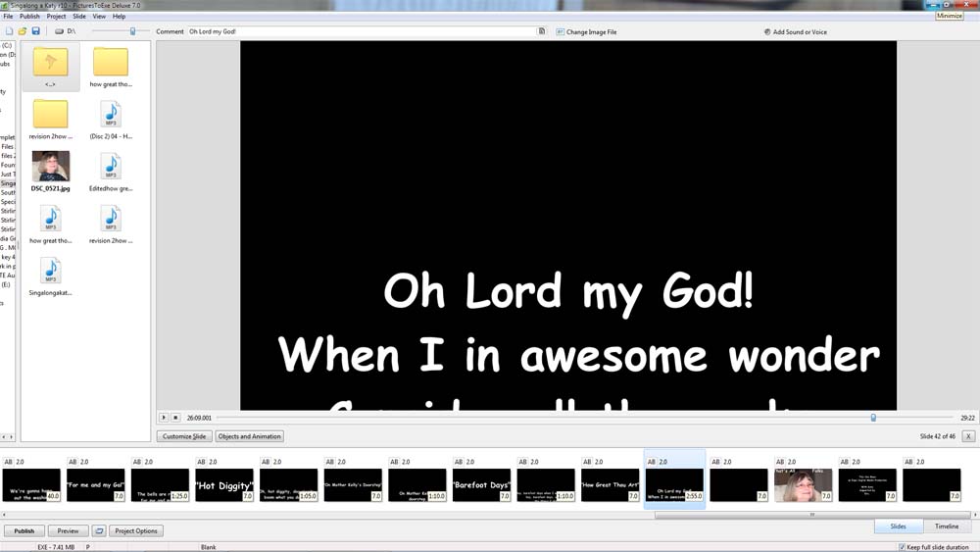Image resolution: width=980 pixels, height=552 pixels.
Task: Click the 'EXE - 7.41 MB' status text
Action: click(x=56, y=547)
